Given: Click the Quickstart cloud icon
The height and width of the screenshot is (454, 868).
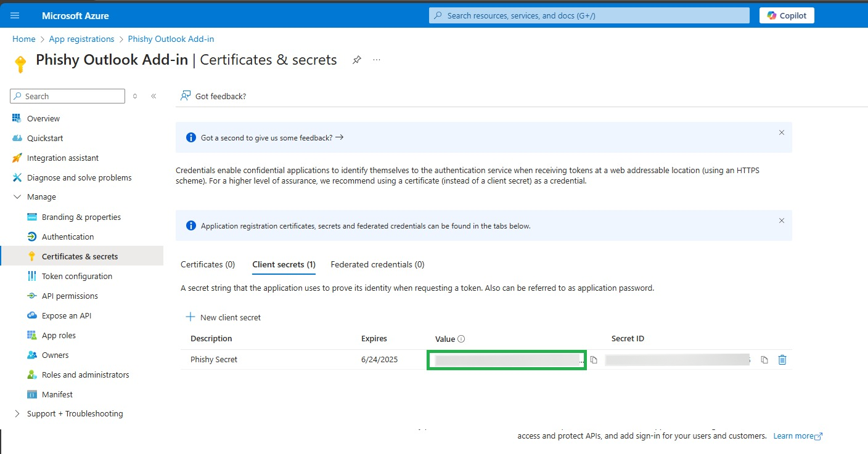Looking at the screenshot, I should click(17, 138).
